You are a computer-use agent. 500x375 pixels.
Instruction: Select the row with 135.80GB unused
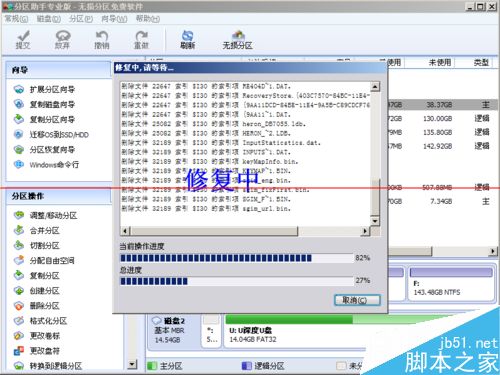443,132
